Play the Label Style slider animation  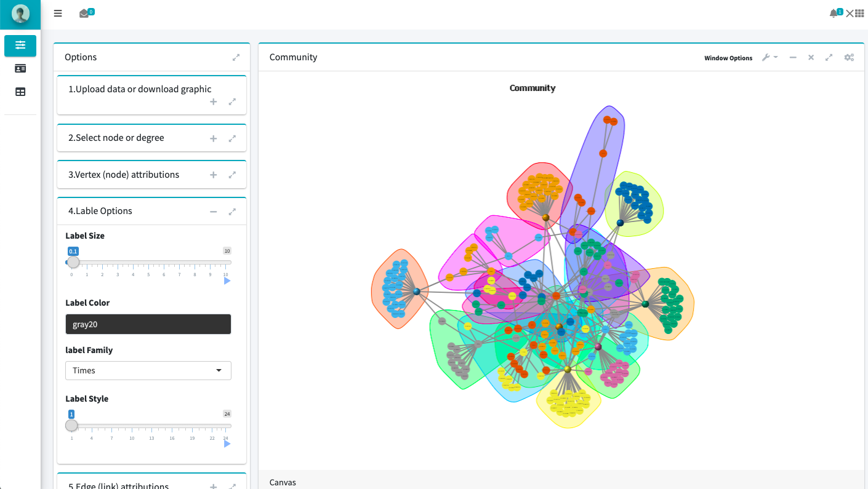point(227,443)
